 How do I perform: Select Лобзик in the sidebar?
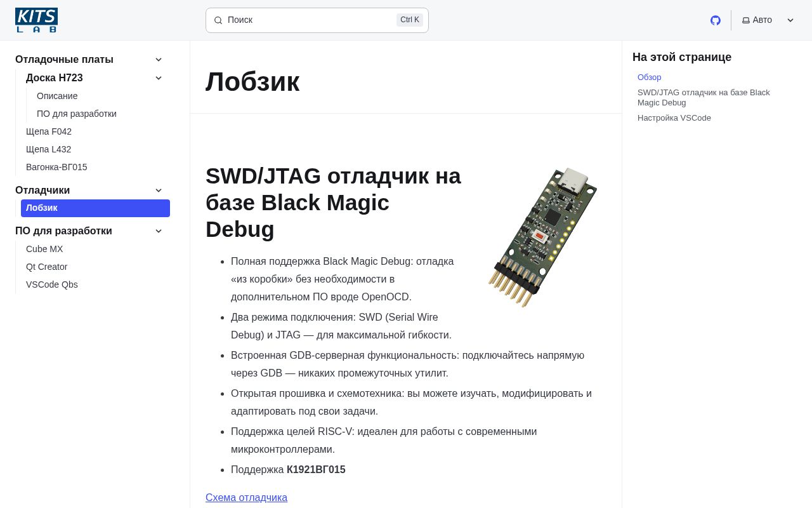tap(95, 208)
